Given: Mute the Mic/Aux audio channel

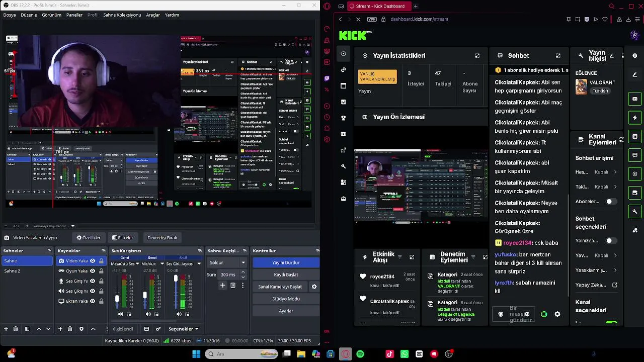Looking at the screenshot, I should click(x=148, y=314).
